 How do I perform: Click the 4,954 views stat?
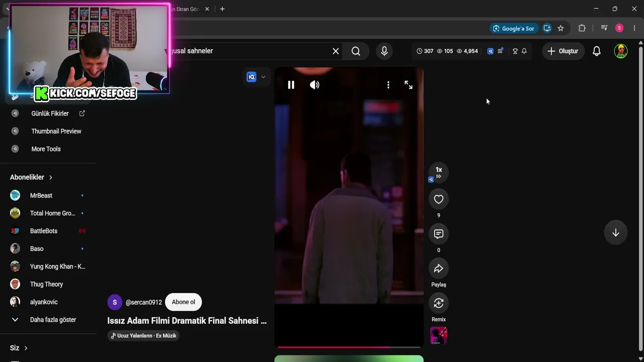pyautogui.click(x=467, y=51)
